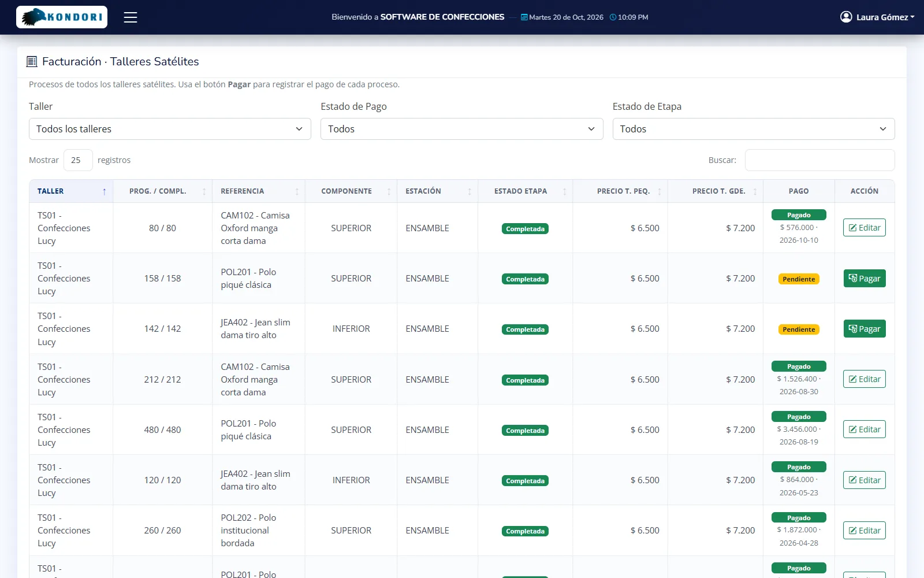Sort by PRECIO T. PEQ. column

620,191
